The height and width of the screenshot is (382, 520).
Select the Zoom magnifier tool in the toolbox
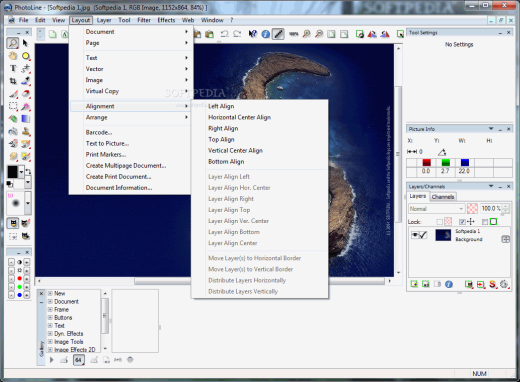click(x=13, y=43)
